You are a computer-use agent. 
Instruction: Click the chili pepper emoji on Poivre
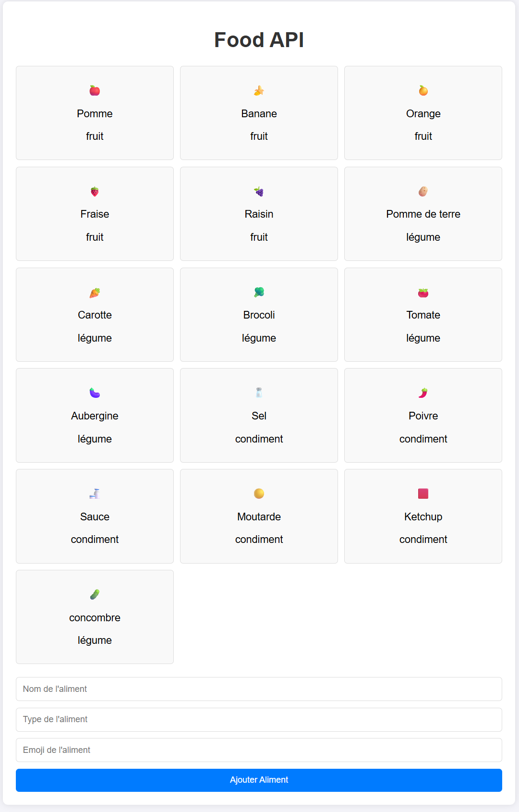pyautogui.click(x=423, y=393)
